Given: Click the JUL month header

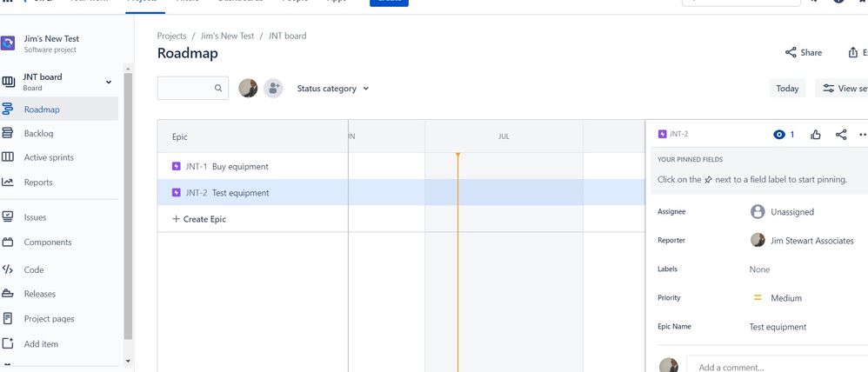Looking at the screenshot, I should click(504, 136).
